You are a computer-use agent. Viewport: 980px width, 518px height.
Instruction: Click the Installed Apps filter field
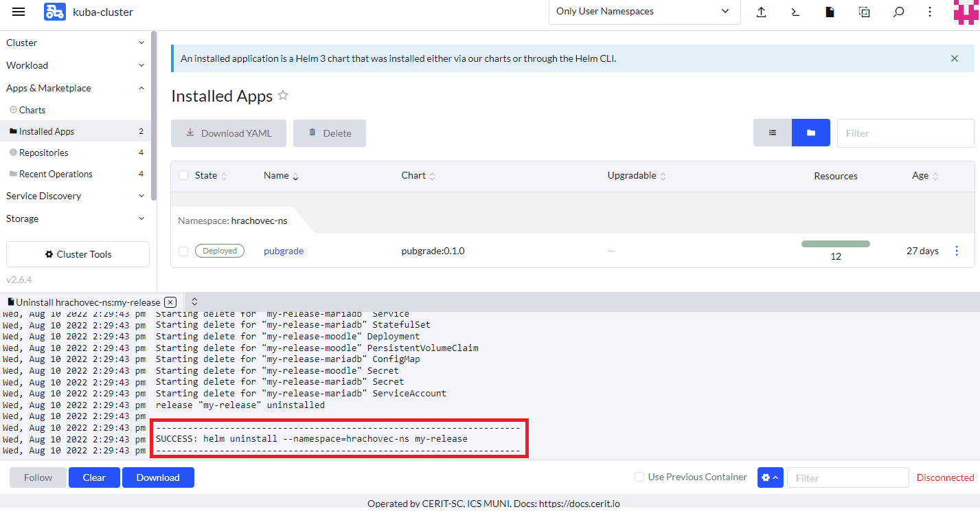pyautogui.click(x=904, y=133)
